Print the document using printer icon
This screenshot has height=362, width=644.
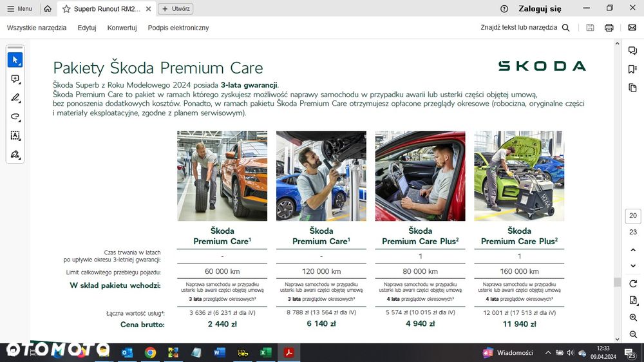point(609,28)
